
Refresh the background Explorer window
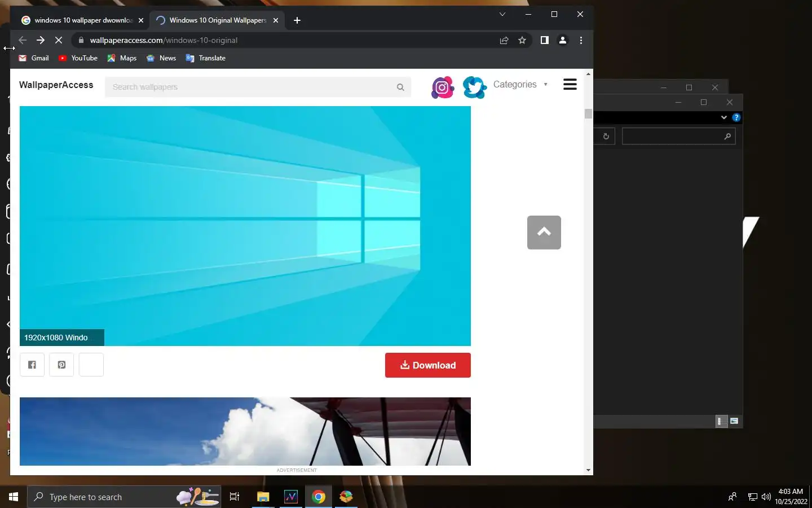606,136
